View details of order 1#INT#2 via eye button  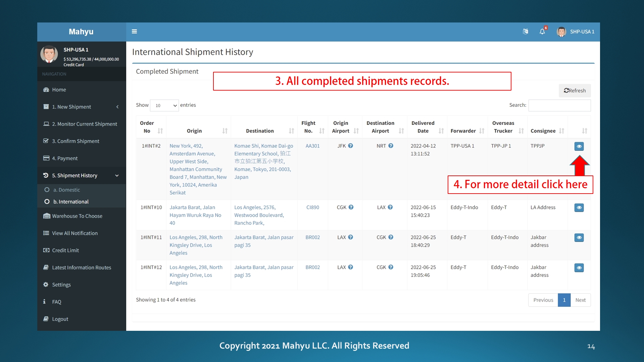[579, 146]
